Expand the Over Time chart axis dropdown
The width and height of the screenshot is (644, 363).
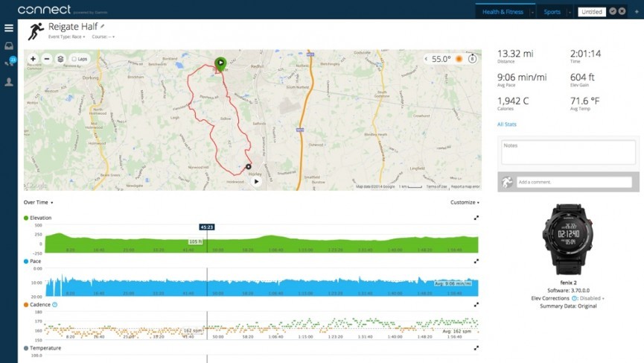pos(38,202)
